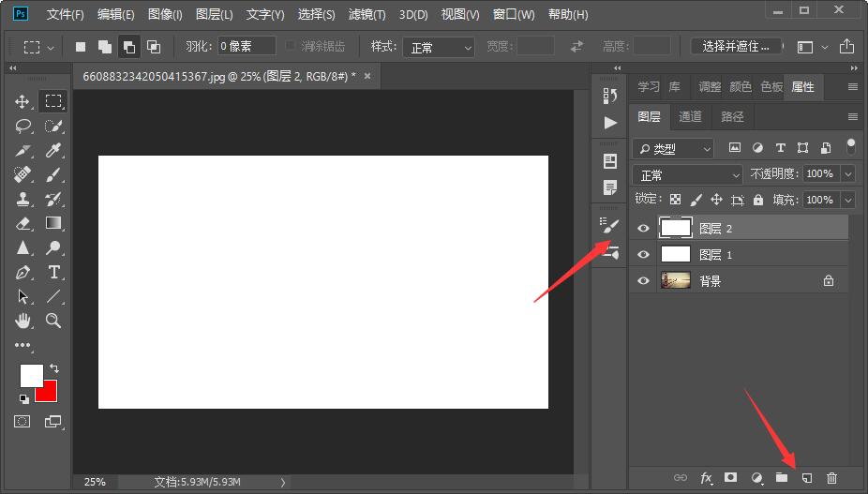Toggle the adjustment layer filter
Viewport: 868px width, 494px height.
[757, 148]
